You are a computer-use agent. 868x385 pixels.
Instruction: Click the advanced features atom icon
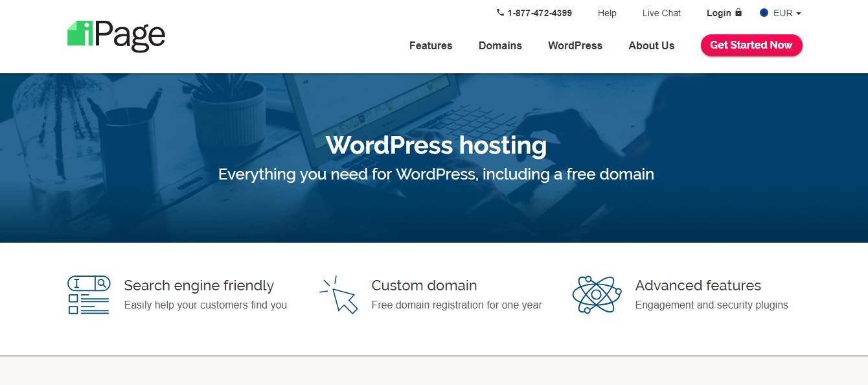[x=597, y=295]
